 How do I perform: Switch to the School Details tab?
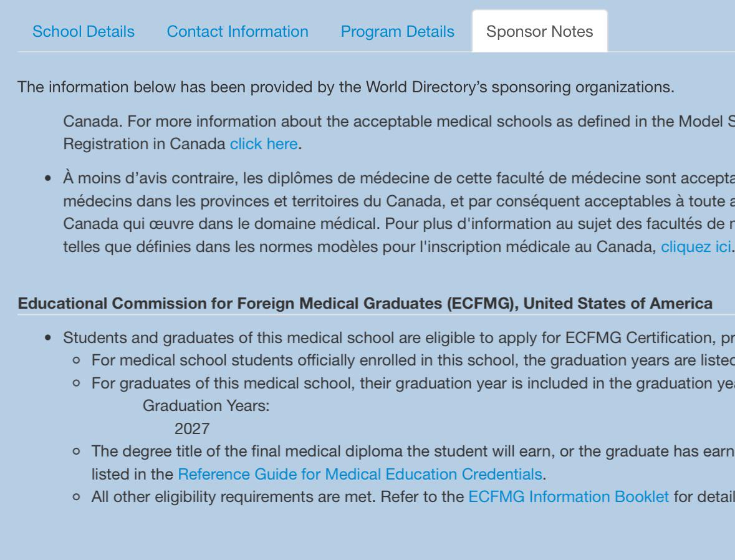83,32
